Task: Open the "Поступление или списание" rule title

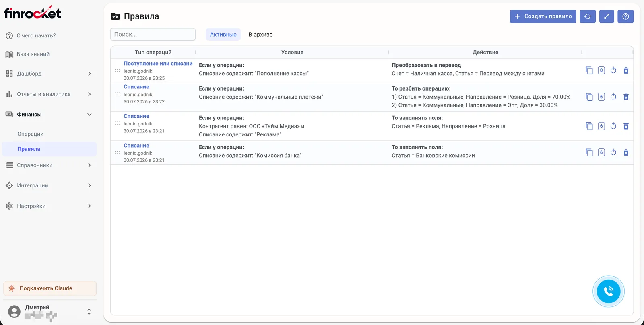Action: tap(158, 64)
